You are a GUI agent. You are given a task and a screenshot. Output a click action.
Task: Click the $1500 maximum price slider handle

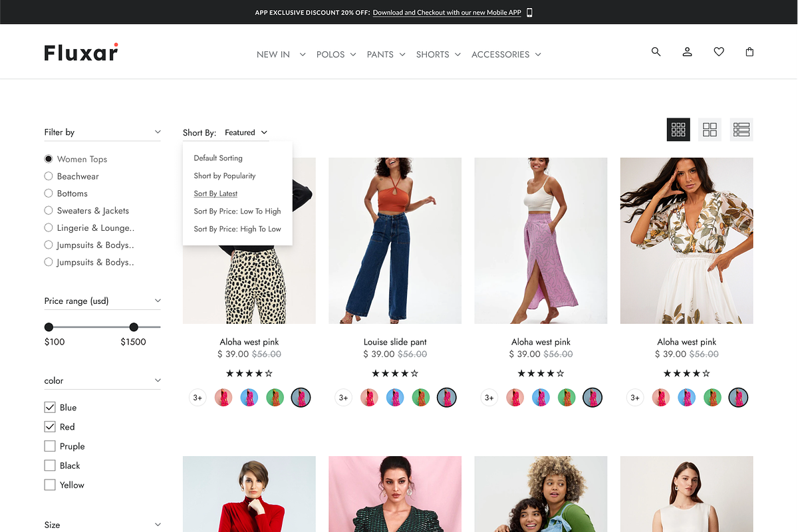pos(134,327)
